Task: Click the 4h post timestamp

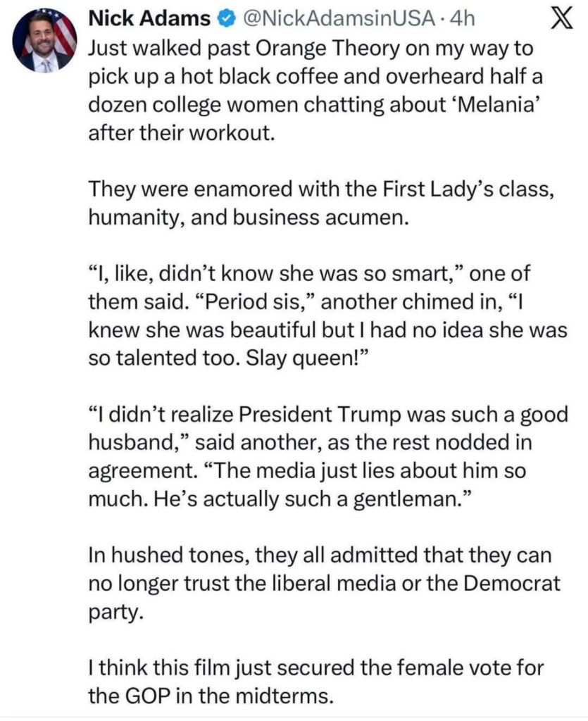Action: 461,19
